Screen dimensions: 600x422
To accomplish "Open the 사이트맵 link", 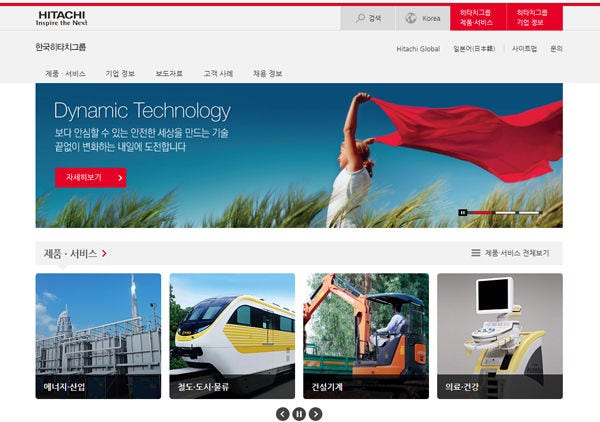I will pos(524,48).
